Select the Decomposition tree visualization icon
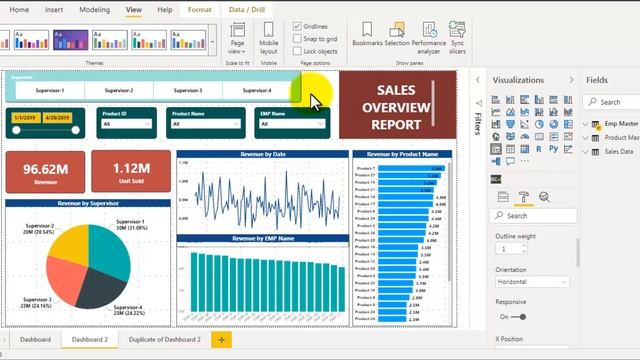640x360 pixels. pyautogui.click(x=496, y=161)
